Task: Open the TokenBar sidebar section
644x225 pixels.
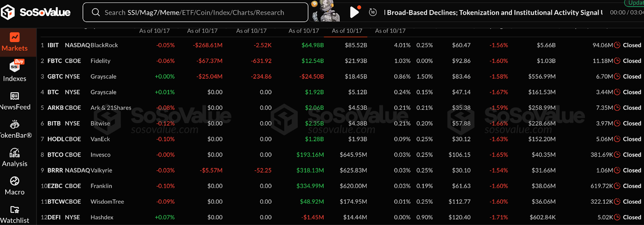Action: (14, 129)
